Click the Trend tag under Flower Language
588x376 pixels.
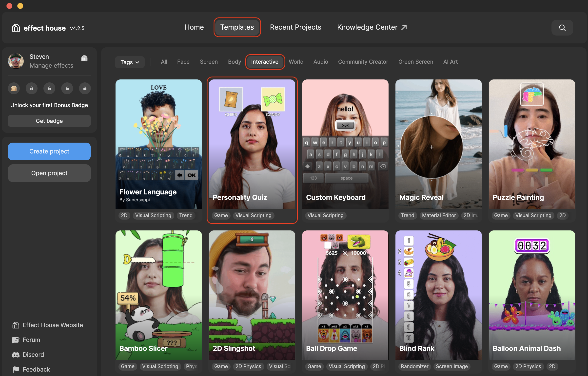point(186,215)
